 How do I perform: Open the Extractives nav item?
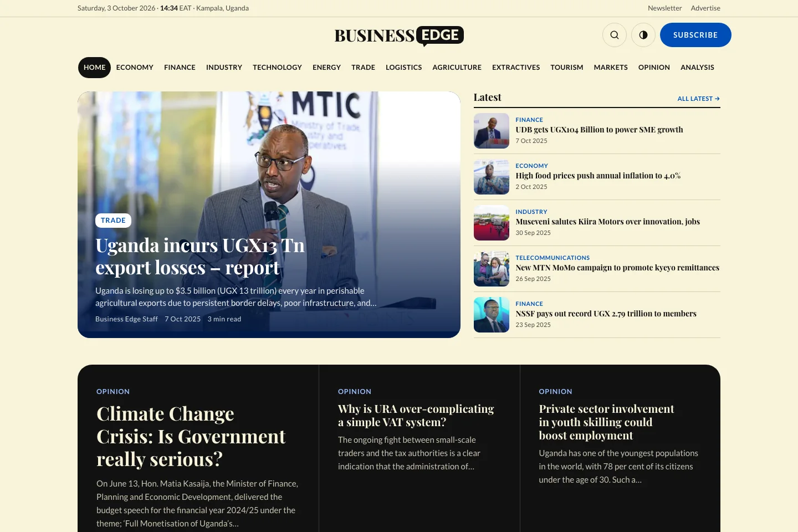516,68
